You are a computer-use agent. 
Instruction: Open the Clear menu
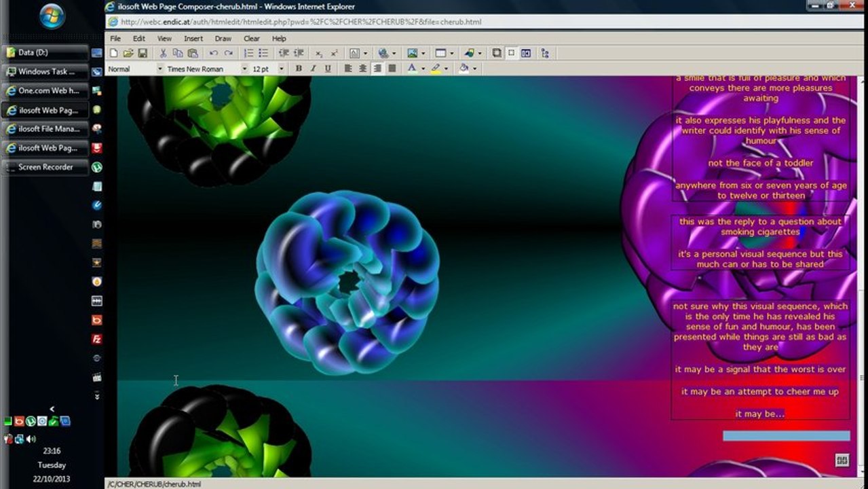(252, 39)
